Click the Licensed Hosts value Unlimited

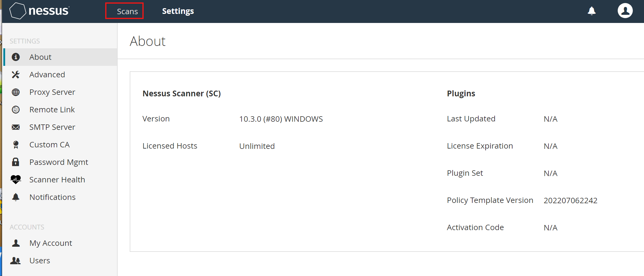tap(257, 146)
